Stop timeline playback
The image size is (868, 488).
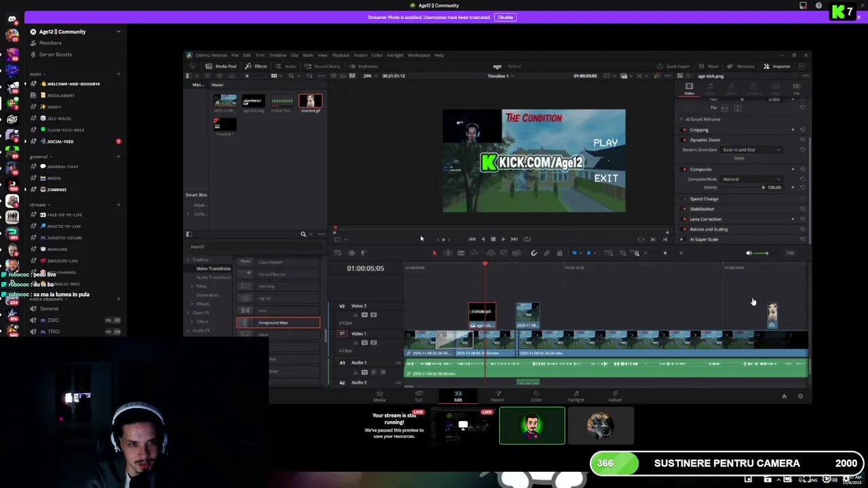pyautogui.click(x=493, y=239)
